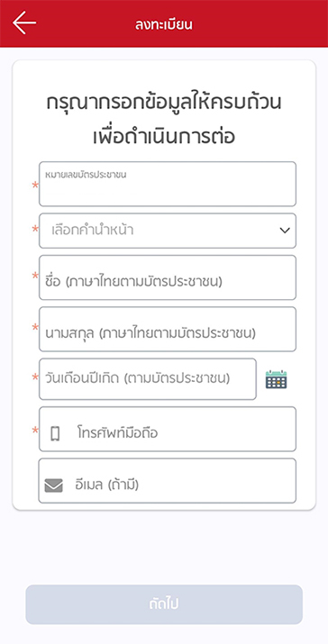
Task: Select the นามสกุล last name field
Action: point(168,329)
